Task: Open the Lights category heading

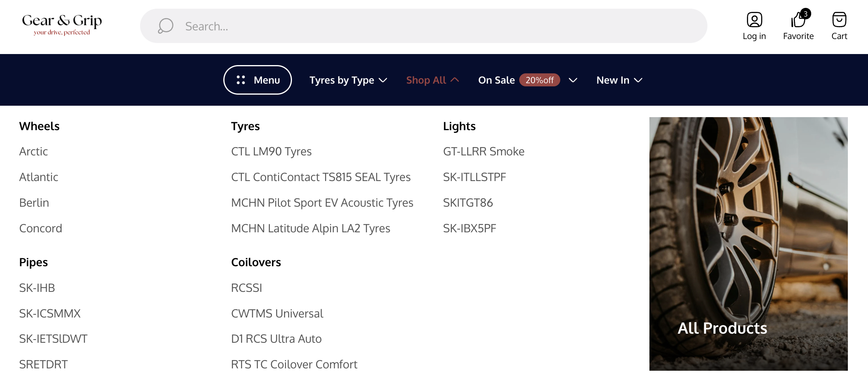Action: 459,126
